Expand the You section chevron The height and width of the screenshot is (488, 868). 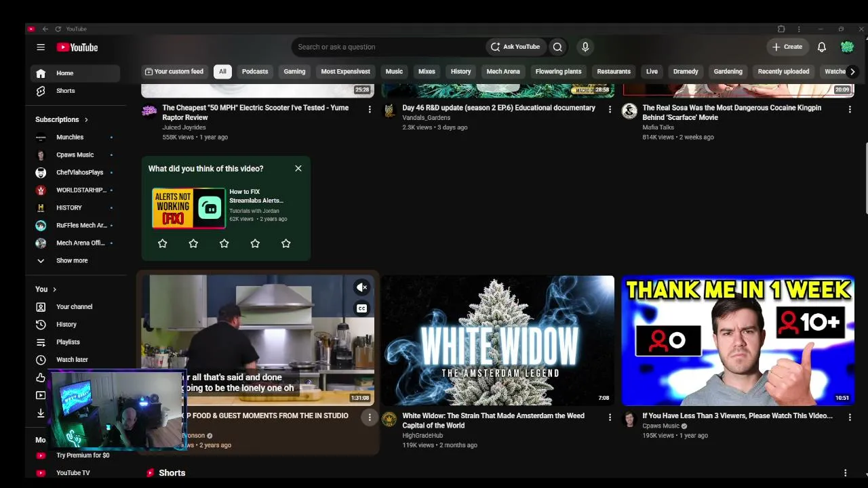point(54,289)
